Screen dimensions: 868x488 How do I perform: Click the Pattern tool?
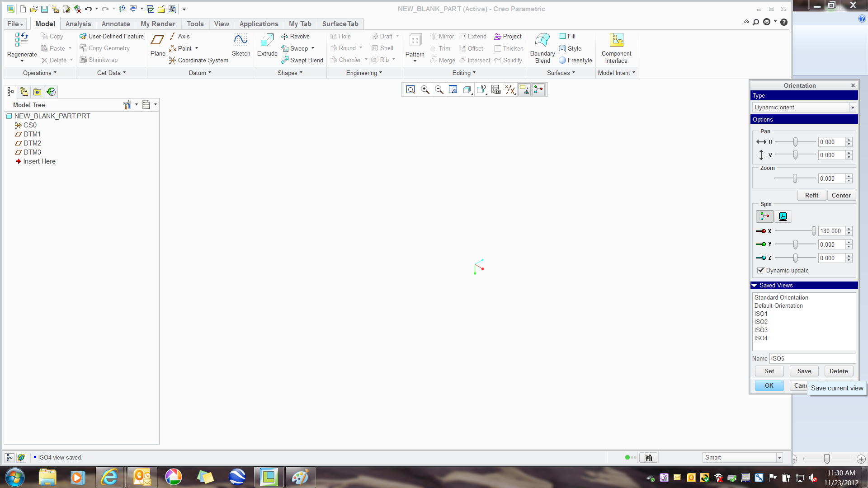415,48
